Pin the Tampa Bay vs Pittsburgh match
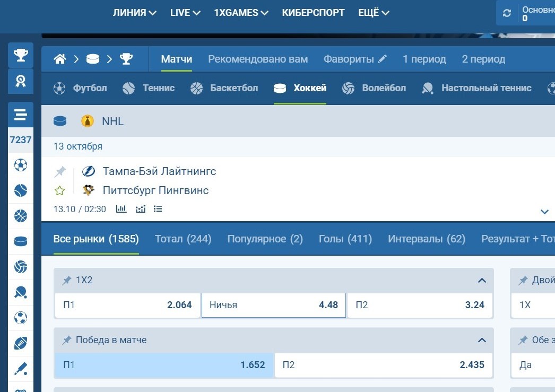This screenshot has width=555, height=392. (60, 171)
